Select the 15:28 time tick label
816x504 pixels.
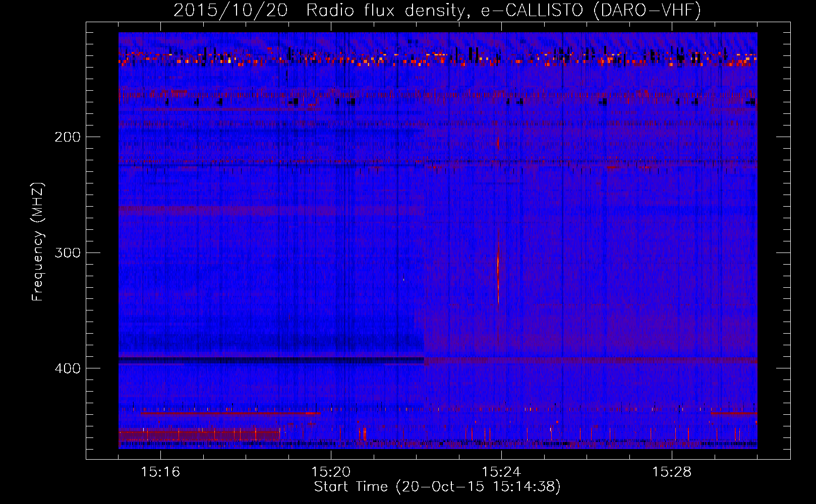pos(672,472)
